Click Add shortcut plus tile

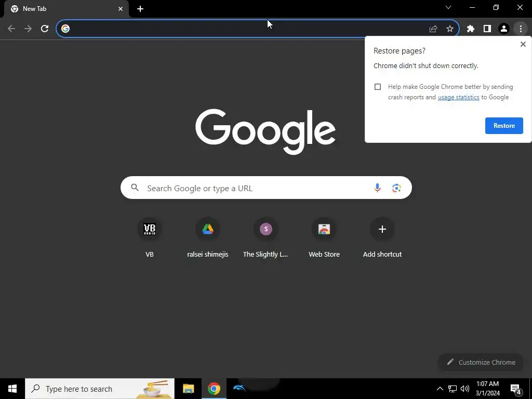[382, 237]
